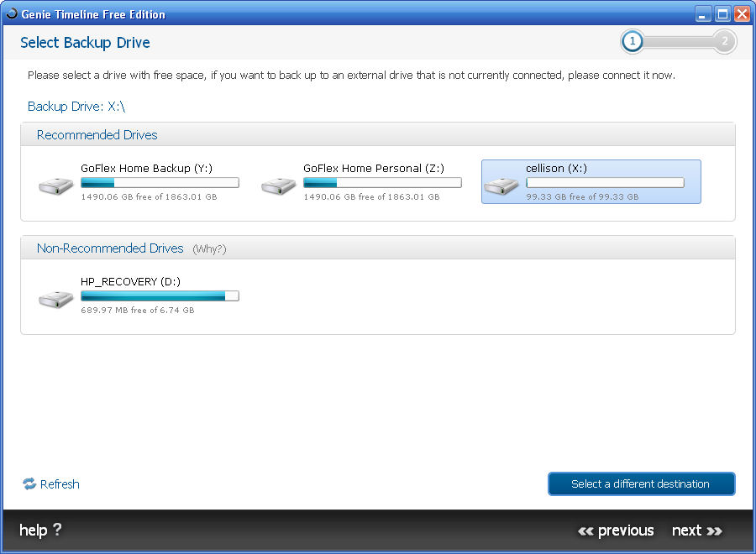Image resolution: width=756 pixels, height=554 pixels.
Task: Click the GoFlex Home Backup (Y:) drive icon
Action: coord(56,186)
